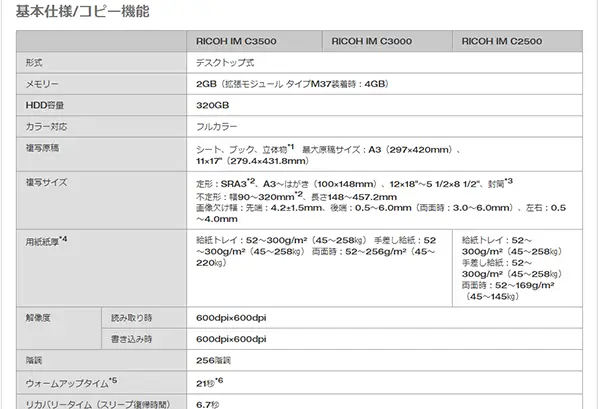The width and height of the screenshot is (600, 409).
Task: Select the RICOH IM C2500 column header
Action: 517,41
